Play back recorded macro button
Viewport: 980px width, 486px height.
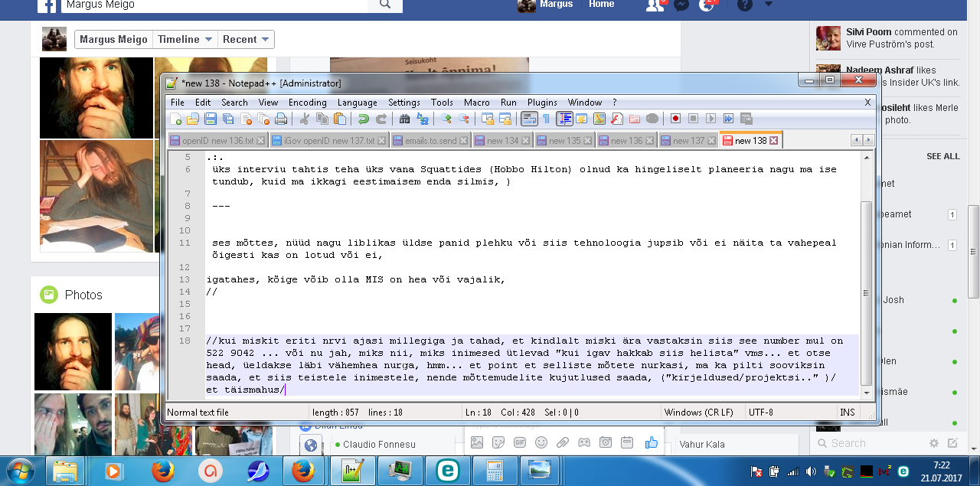click(710, 119)
